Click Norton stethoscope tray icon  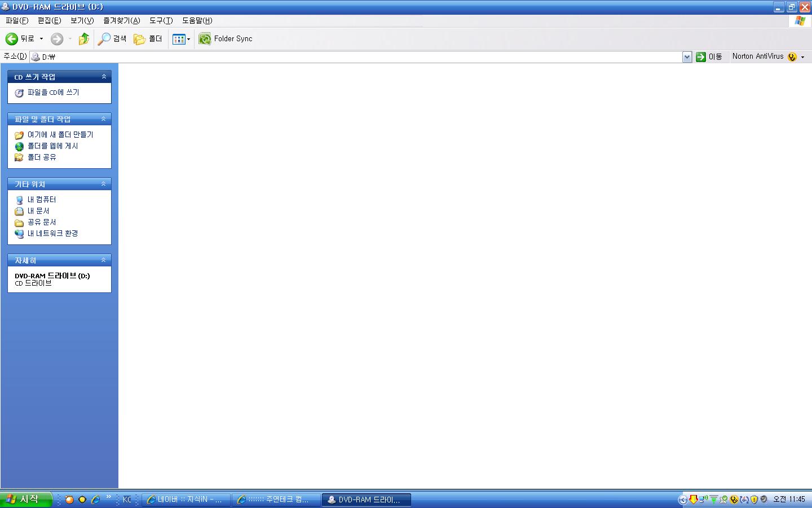coord(734,500)
